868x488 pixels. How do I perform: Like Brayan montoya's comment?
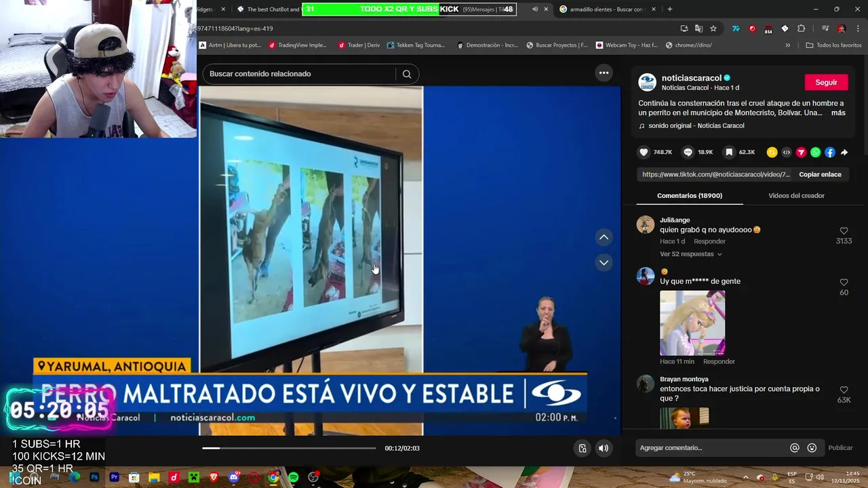pos(844,390)
